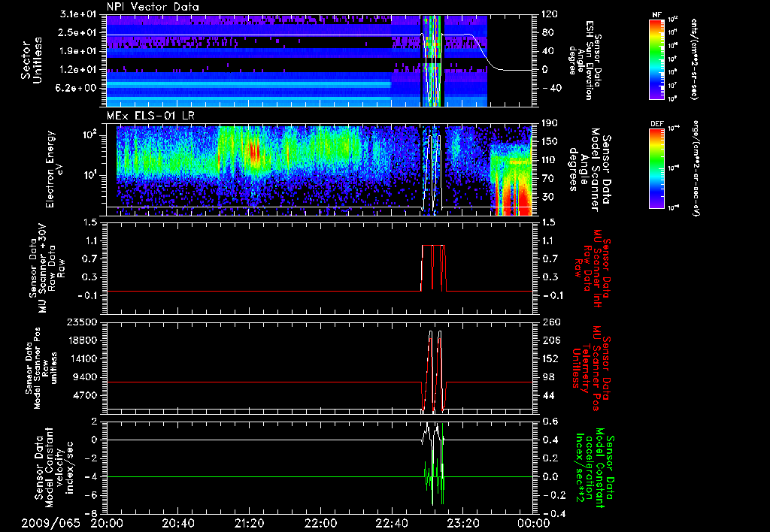Click the MU Scanner +30V Raw Data axis title

46,268
